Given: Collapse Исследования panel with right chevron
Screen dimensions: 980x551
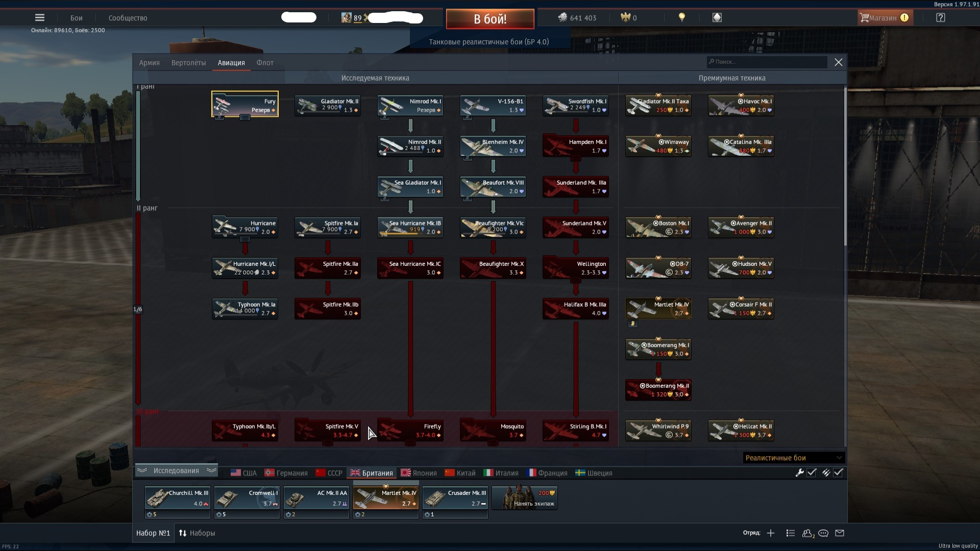Looking at the screenshot, I should [x=211, y=470].
